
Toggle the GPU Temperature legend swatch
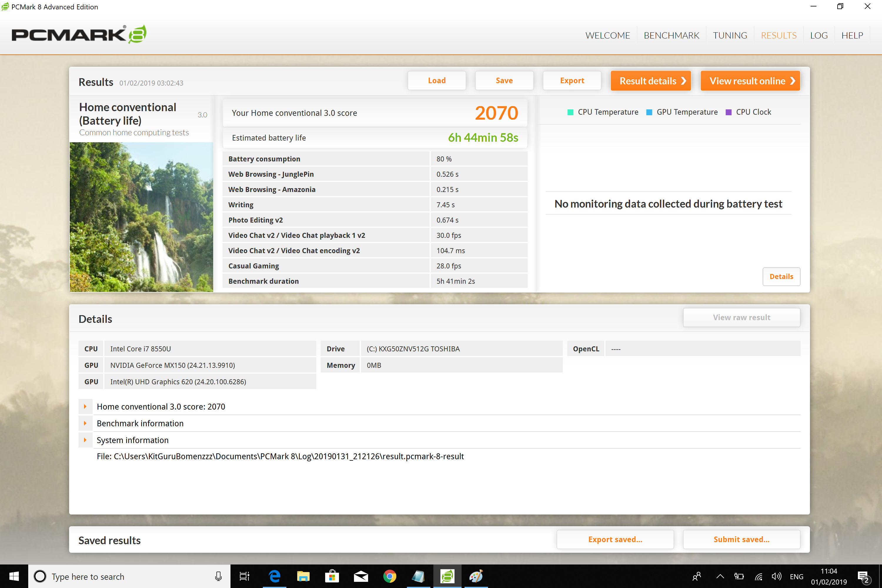coord(649,112)
